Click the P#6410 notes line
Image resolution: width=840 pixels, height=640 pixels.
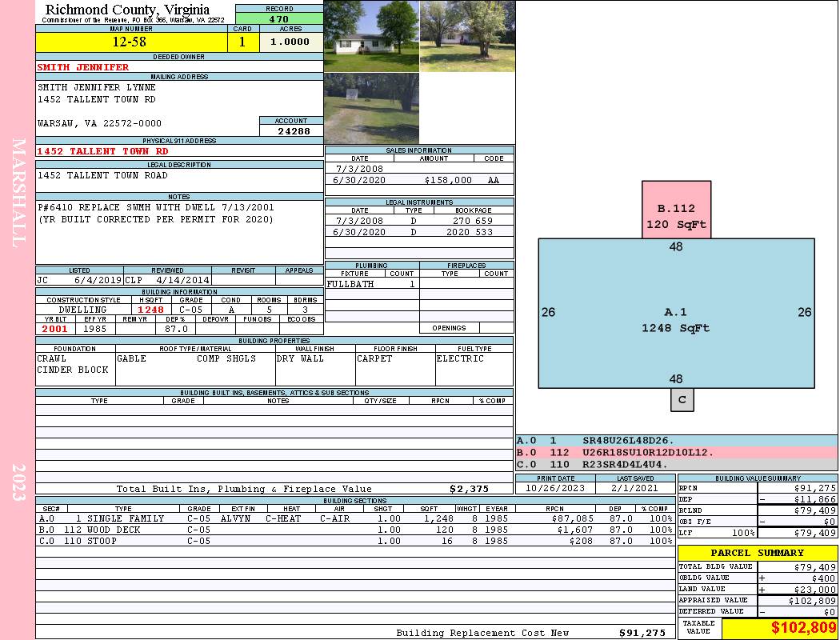tap(156, 207)
